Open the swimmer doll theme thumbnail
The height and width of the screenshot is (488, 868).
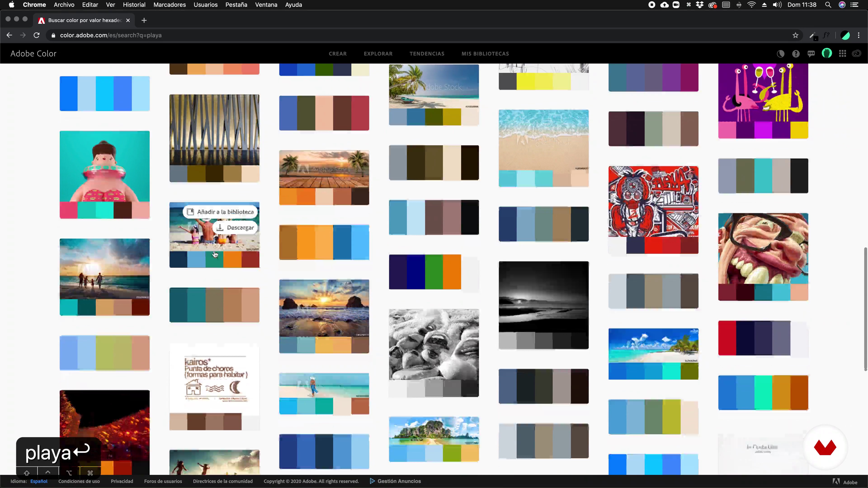click(x=104, y=166)
